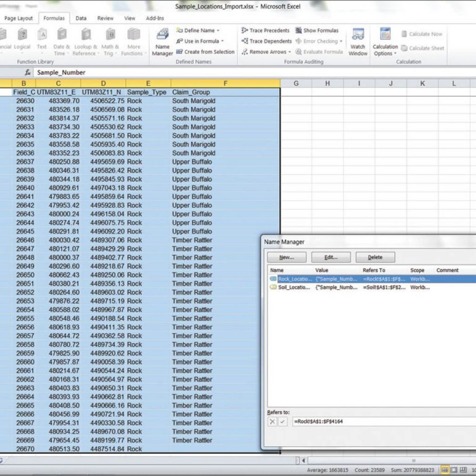Click Create from Selection
The image size is (476, 476).
205,52
